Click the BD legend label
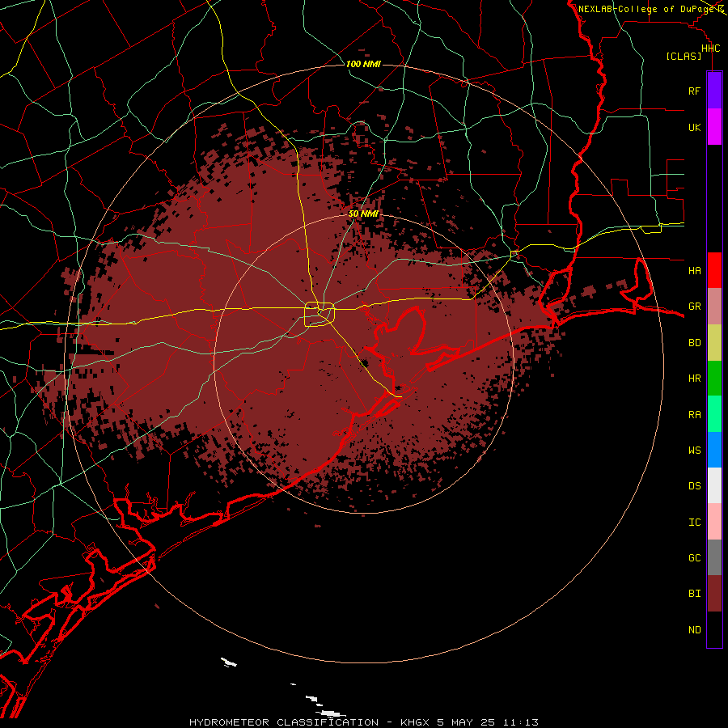This screenshot has height=728, width=728. coord(694,343)
